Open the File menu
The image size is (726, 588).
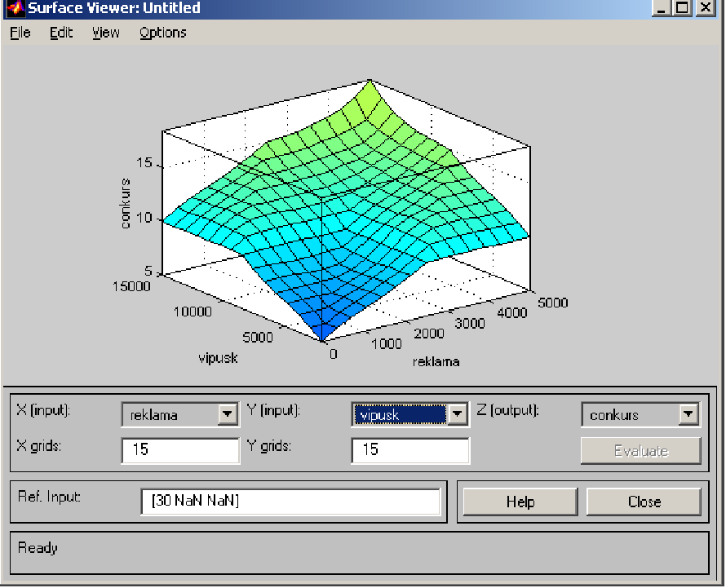[20, 33]
